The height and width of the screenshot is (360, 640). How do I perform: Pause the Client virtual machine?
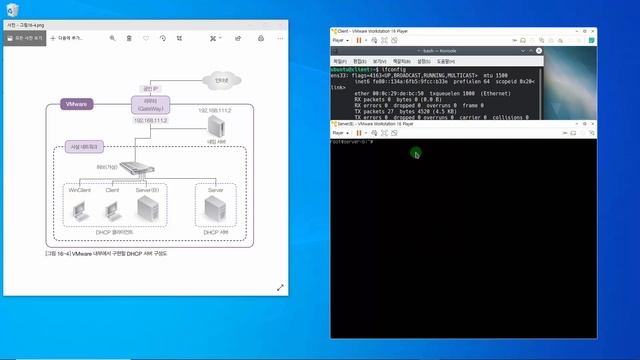click(359, 40)
